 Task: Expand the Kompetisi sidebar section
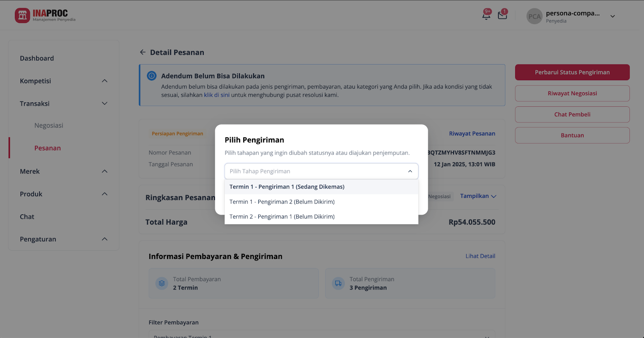tap(105, 81)
